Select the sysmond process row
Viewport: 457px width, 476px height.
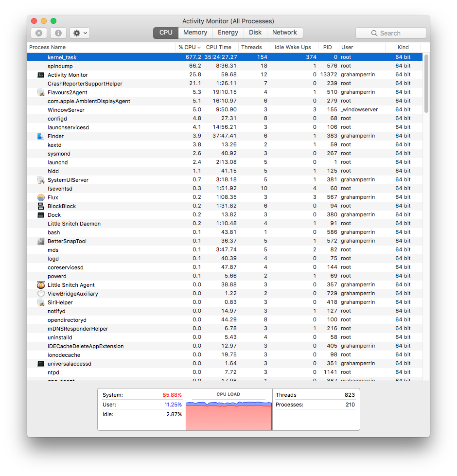click(225, 154)
